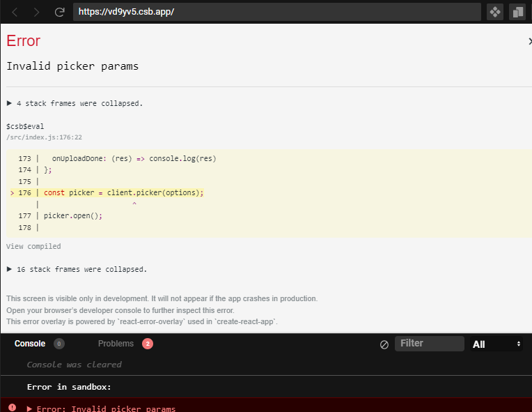Screen dimensions: 532x412
Task: Expand the 16 collapsed stack frames
Action: (77, 269)
